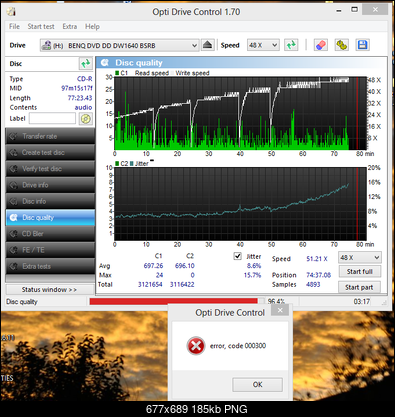The image size is (395, 417).
Task: Click the Length value 77:23.43
Action: (x=80, y=98)
